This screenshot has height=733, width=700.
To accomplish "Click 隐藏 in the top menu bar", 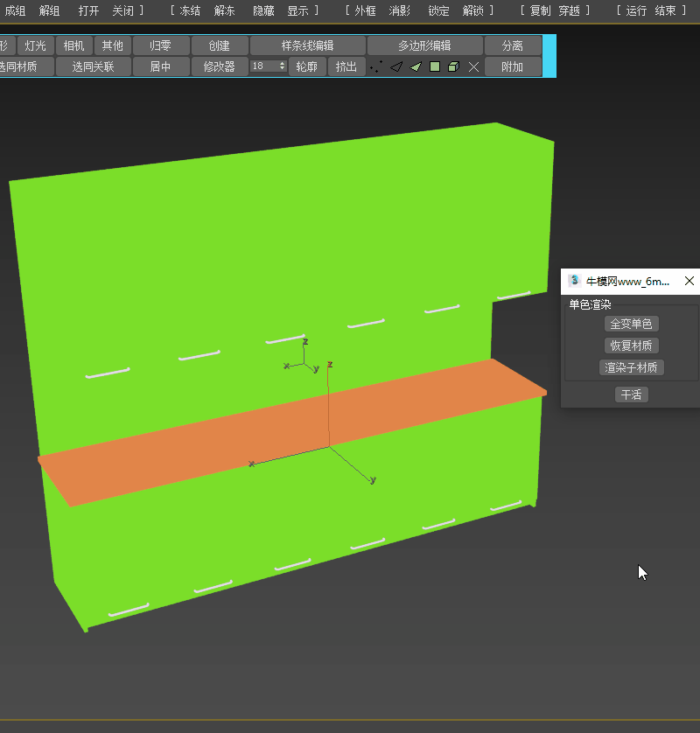I will (x=261, y=10).
